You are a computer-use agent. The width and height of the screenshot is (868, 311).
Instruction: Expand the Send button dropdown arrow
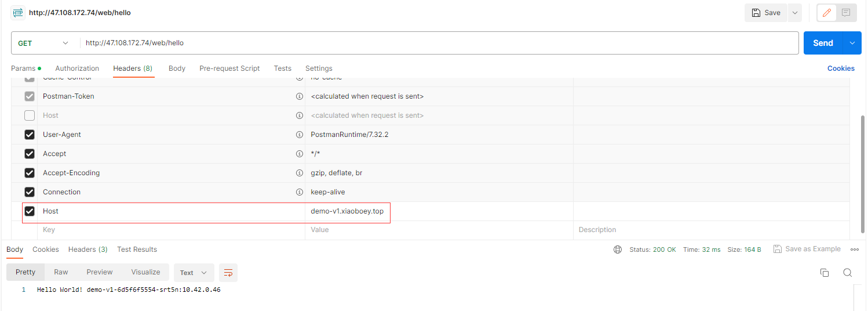click(852, 43)
